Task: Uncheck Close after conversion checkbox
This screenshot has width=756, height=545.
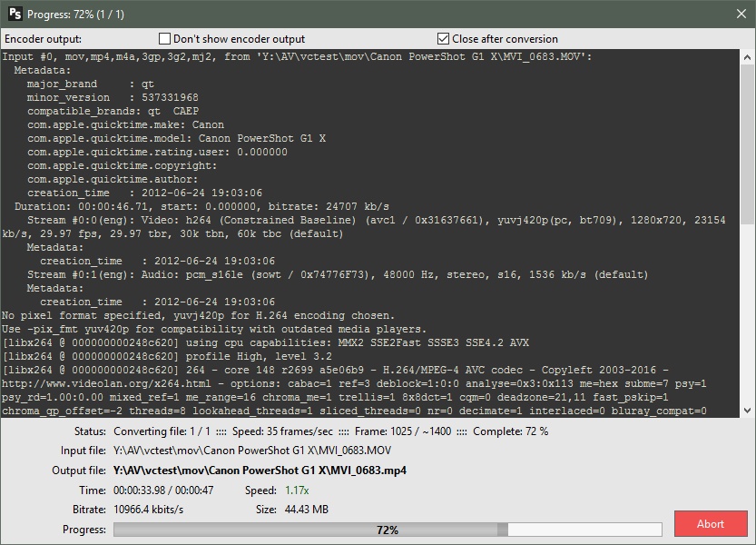Action: click(443, 39)
